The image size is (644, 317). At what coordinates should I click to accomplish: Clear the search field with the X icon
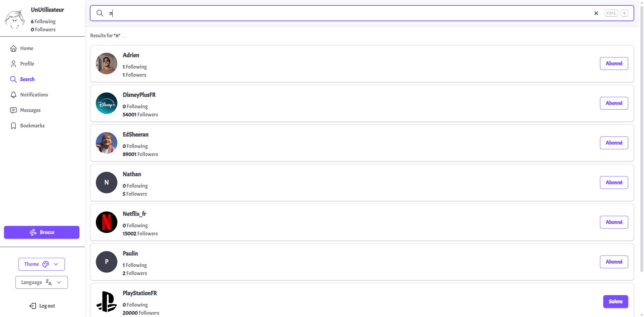pos(596,13)
